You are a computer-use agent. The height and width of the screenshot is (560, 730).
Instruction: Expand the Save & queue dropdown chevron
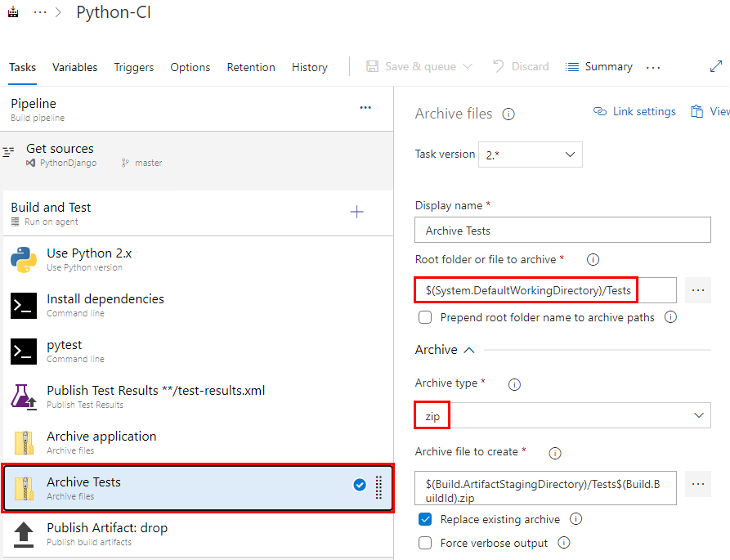468,66
